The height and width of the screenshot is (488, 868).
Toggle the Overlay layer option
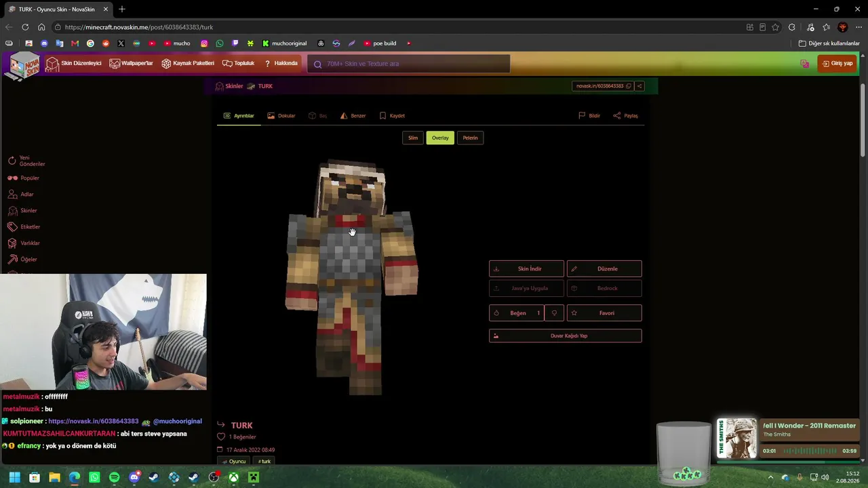(440, 138)
